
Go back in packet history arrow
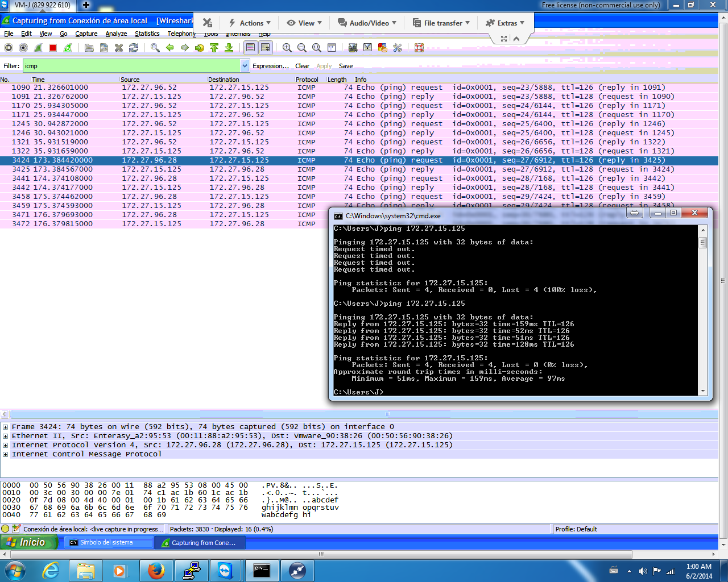pos(170,48)
